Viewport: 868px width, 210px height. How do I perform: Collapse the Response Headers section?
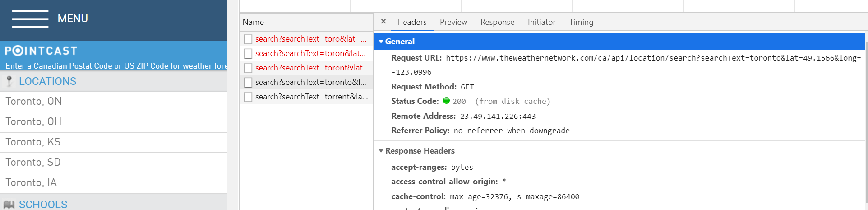click(381, 151)
